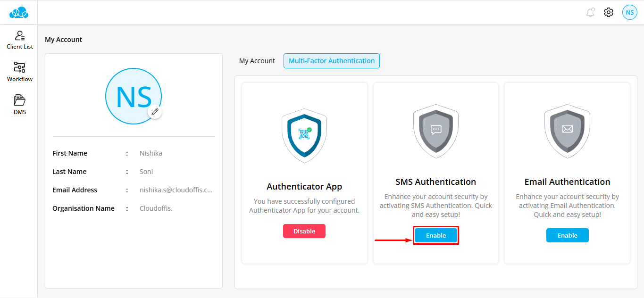The width and height of the screenshot is (644, 298).
Task: Click the Email Authentication card title
Action: pyautogui.click(x=568, y=182)
